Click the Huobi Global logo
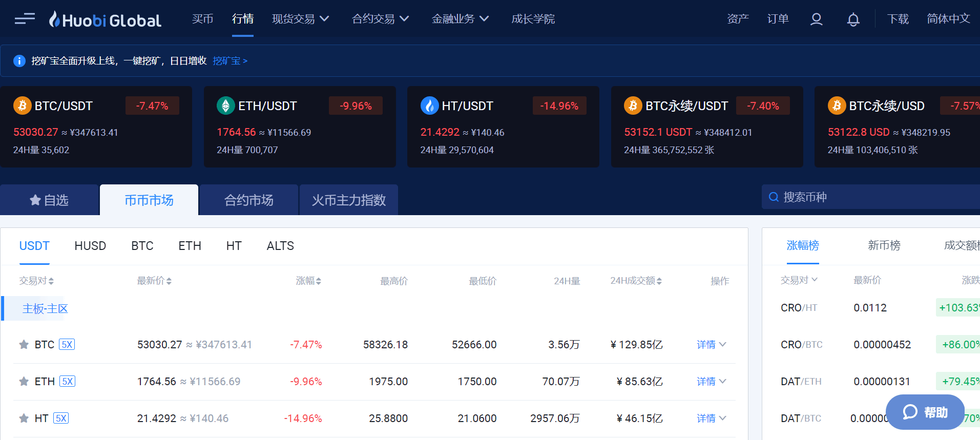Viewport: 980px width, 440px height. 105,19
